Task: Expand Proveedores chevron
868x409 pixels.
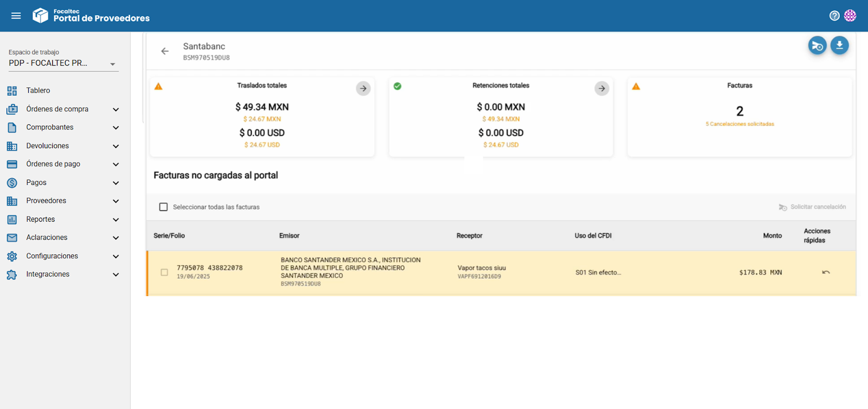Action: tap(116, 201)
